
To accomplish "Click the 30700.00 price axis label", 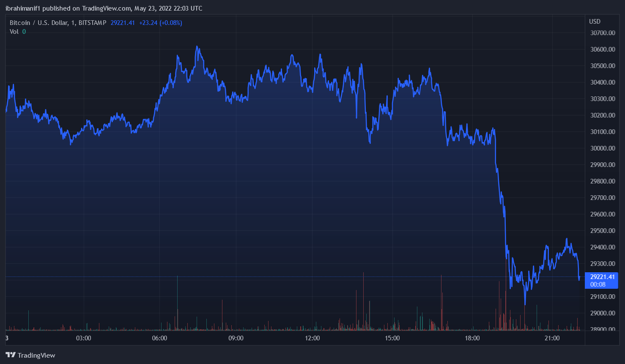I will (x=603, y=33).
